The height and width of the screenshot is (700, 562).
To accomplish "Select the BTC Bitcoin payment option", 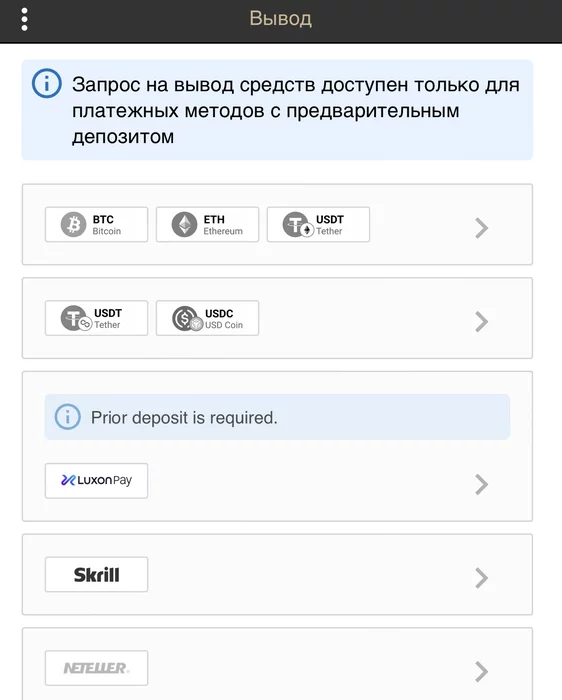I will click(x=96, y=225).
